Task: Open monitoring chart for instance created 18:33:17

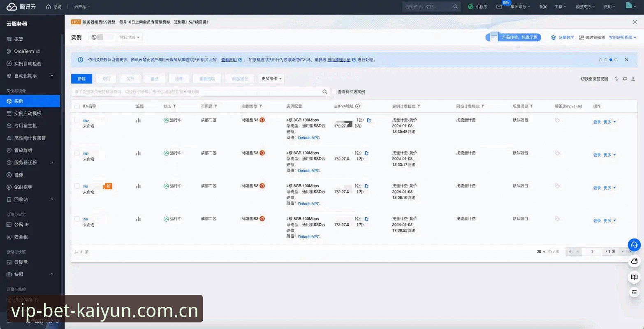Action: coord(139,153)
